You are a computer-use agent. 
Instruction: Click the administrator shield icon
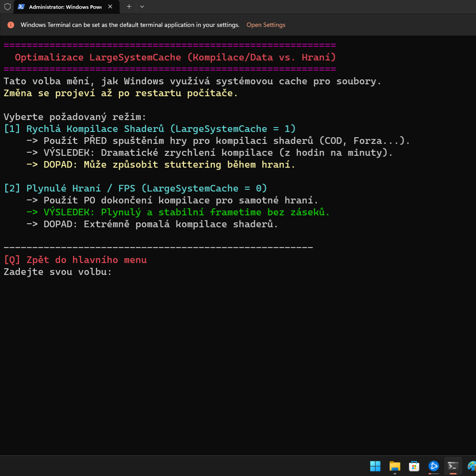pos(7,7)
